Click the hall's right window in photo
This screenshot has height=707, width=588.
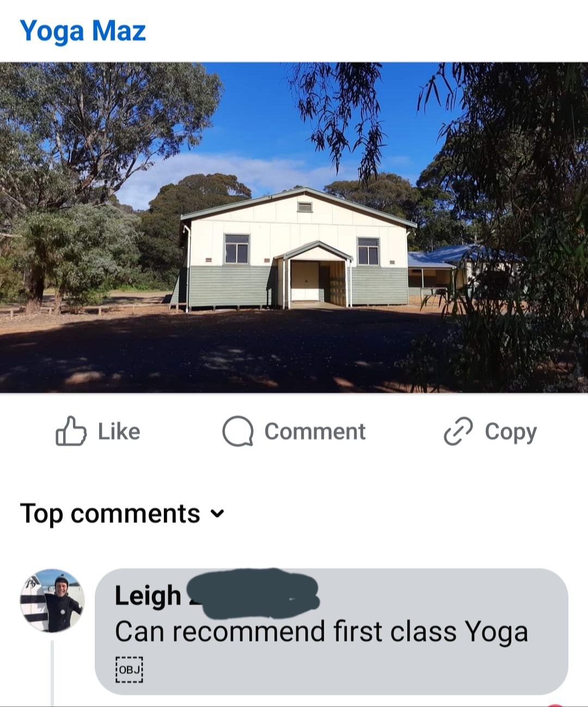[369, 251]
